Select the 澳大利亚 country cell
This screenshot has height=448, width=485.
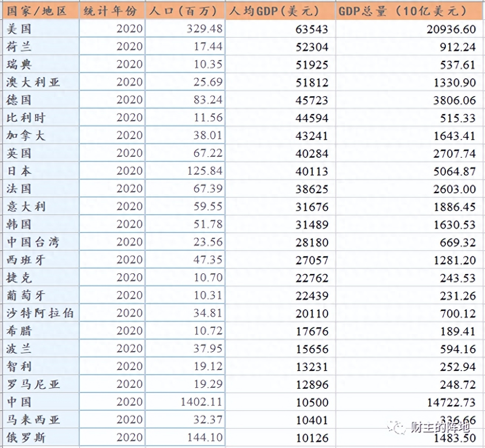pyautogui.click(x=33, y=82)
